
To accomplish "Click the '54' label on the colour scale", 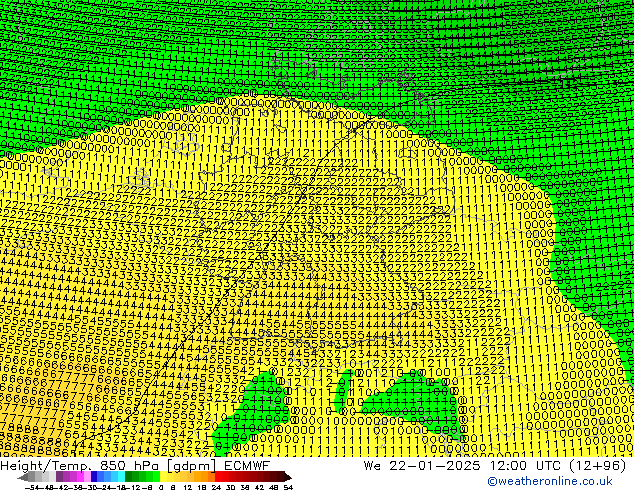I will click(288, 488).
